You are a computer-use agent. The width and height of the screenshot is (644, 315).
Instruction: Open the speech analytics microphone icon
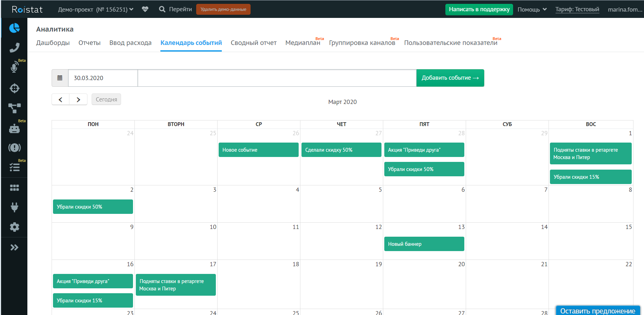click(x=14, y=67)
